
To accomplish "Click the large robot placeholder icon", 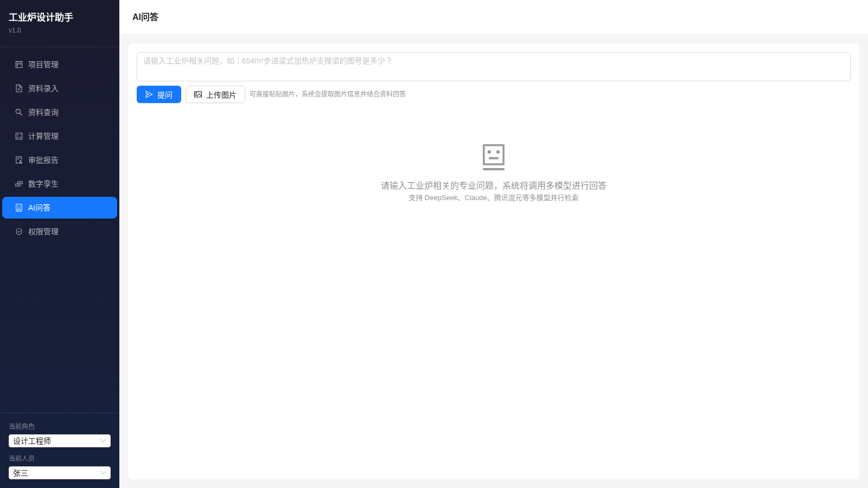I will [x=494, y=157].
